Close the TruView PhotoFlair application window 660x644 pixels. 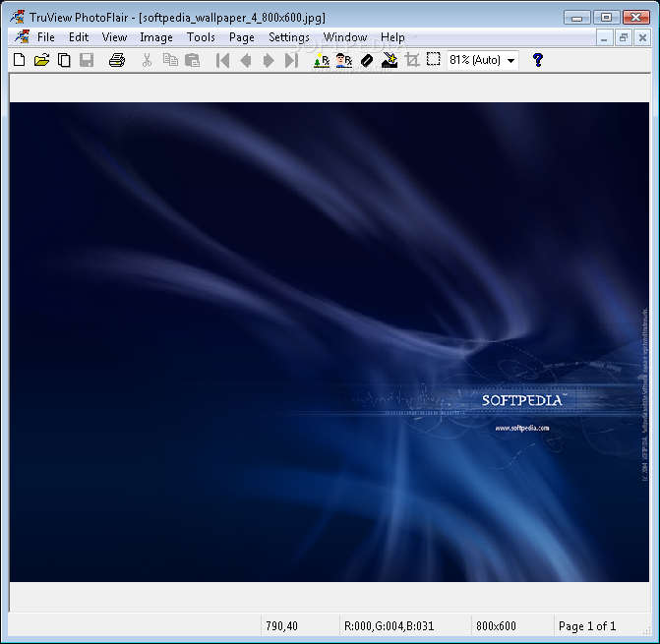tap(636, 18)
